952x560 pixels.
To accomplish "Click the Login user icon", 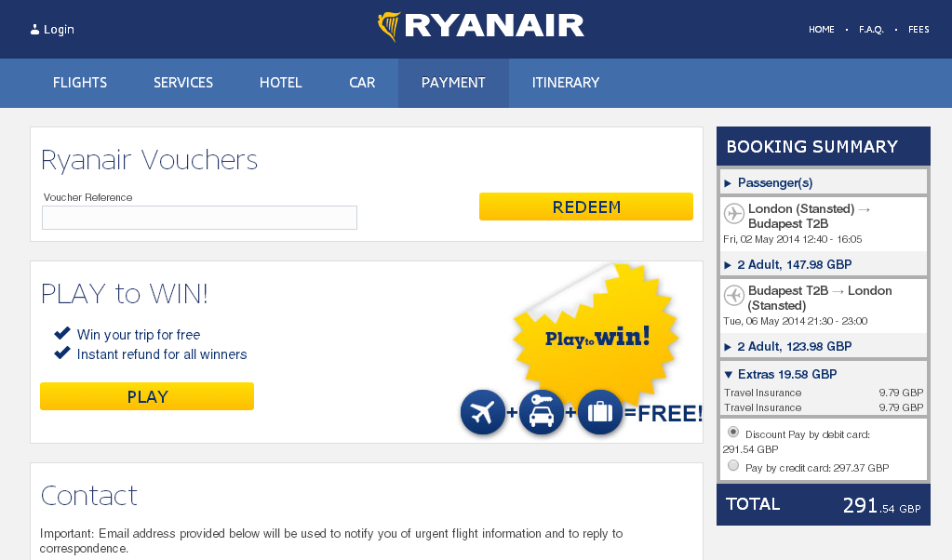I will (35, 30).
